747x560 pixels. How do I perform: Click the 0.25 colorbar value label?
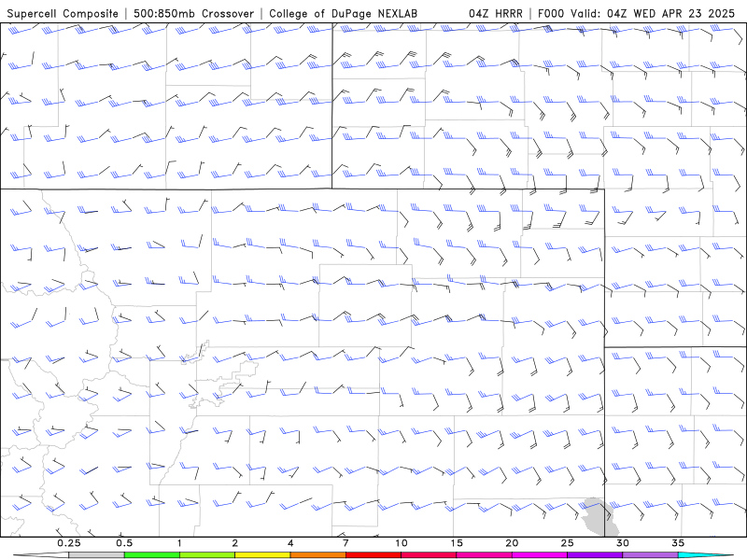click(x=68, y=543)
